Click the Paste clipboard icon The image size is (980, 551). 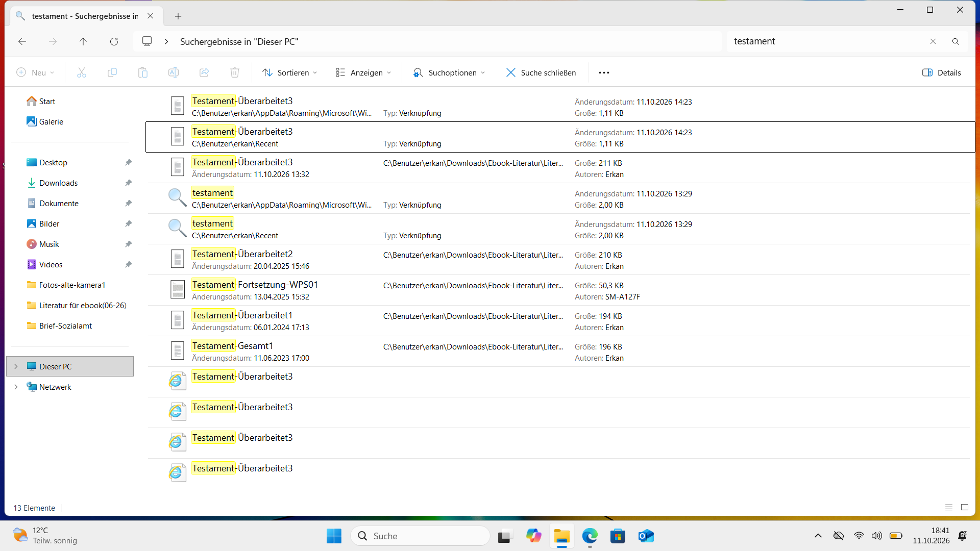[143, 72]
